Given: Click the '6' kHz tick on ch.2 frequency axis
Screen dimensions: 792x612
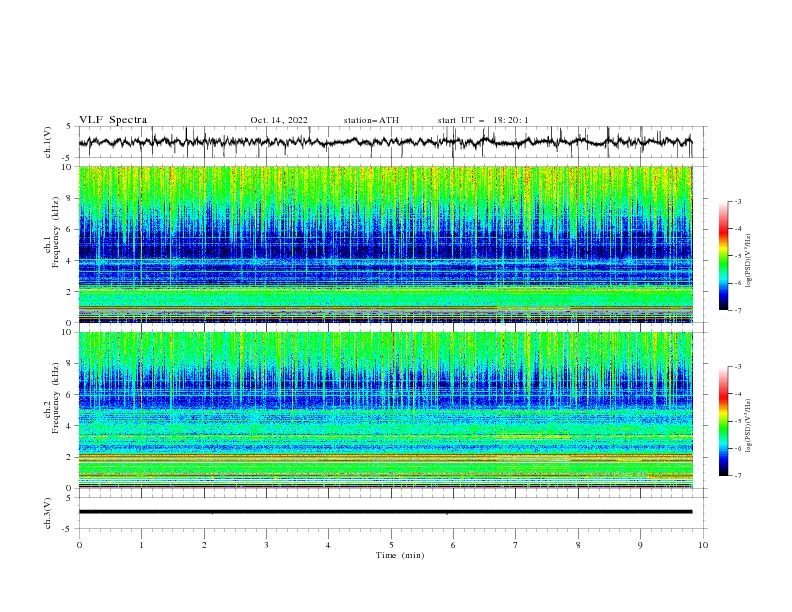Looking at the screenshot, I should pyautogui.click(x=71, y=394).
